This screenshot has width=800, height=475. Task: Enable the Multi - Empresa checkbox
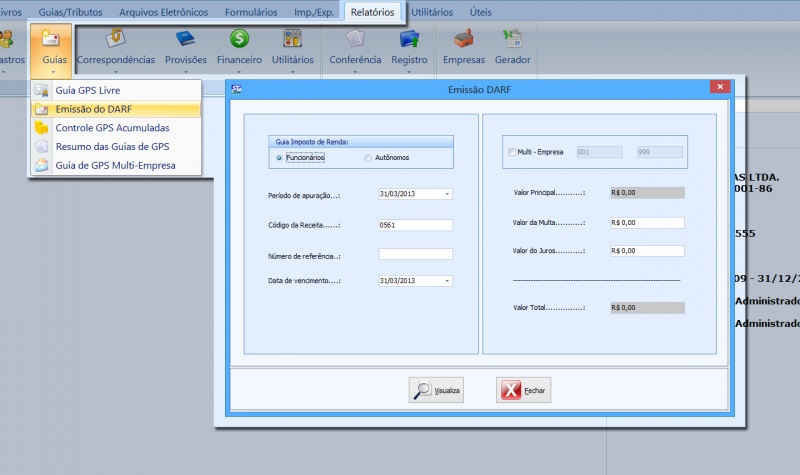[512, 152]
